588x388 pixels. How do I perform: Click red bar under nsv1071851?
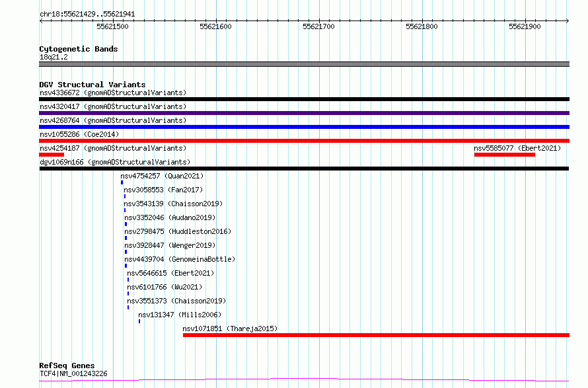376,336
